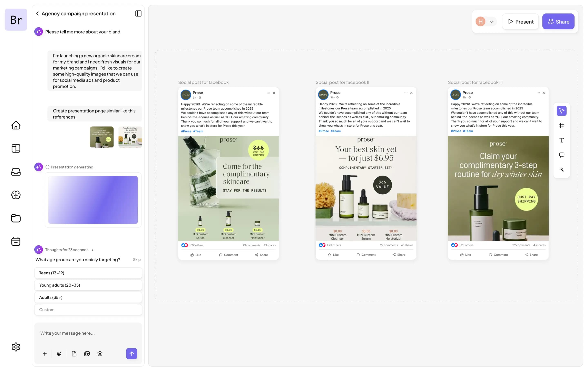Select the comment tool
This screenshot has width=588, height=374.
coord(561,155)
